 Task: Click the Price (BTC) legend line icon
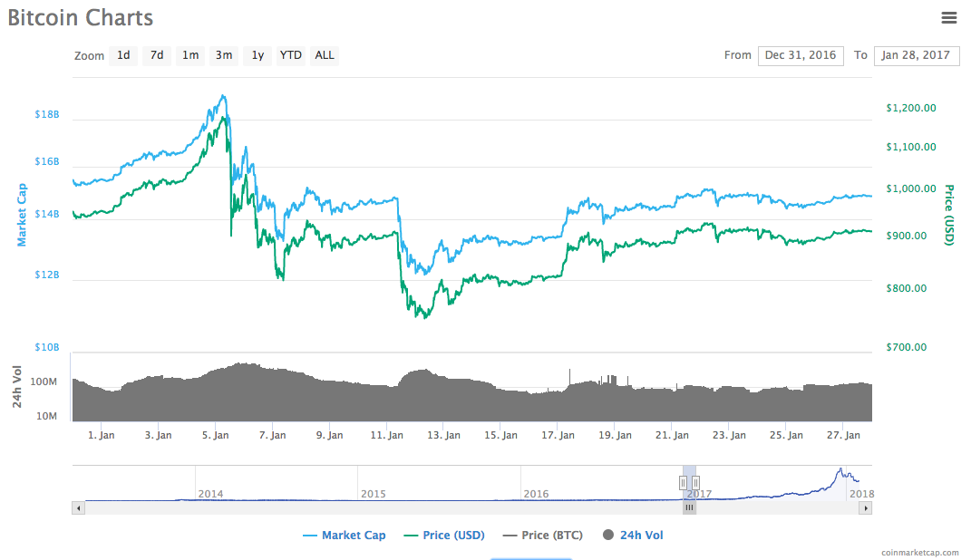(x=511, y=535)
